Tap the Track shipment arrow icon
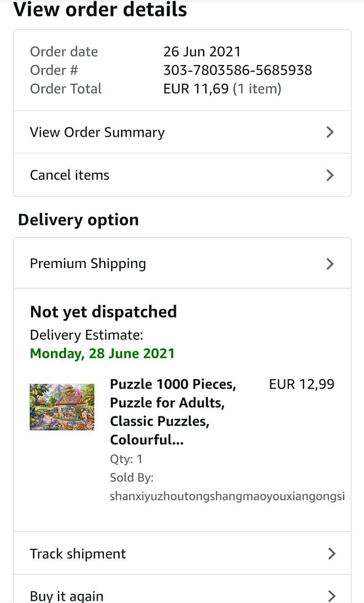The height and width of the screenshot is (603, 364). pyautogui.click(x=332, y=554)
